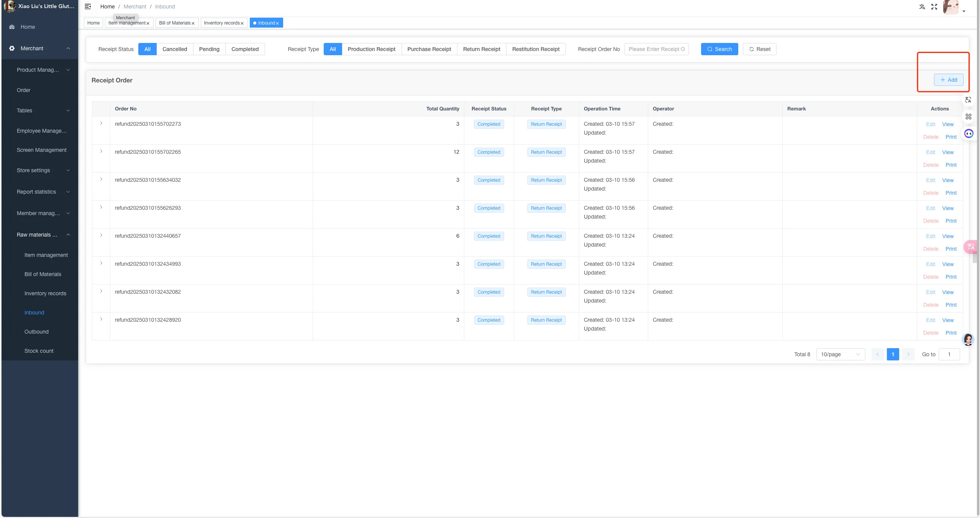The height and width of the screenshot is (518, 980).
Task: Open the purple chat assistant icon
Action: (x=969, y=133)
